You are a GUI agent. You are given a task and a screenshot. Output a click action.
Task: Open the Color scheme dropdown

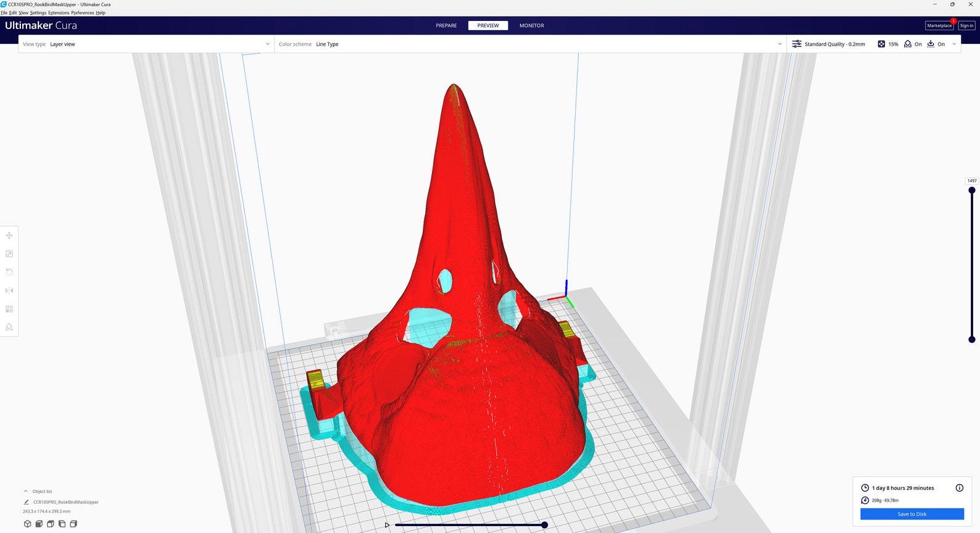point(530,44)
